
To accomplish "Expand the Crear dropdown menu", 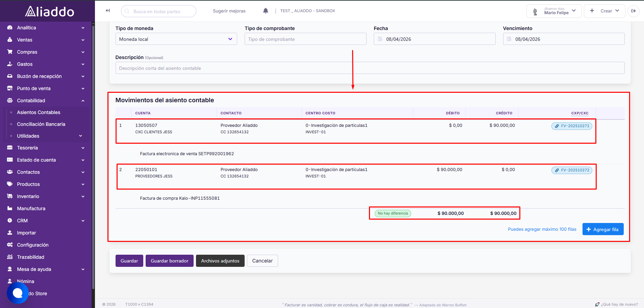I will coord(605,11).
